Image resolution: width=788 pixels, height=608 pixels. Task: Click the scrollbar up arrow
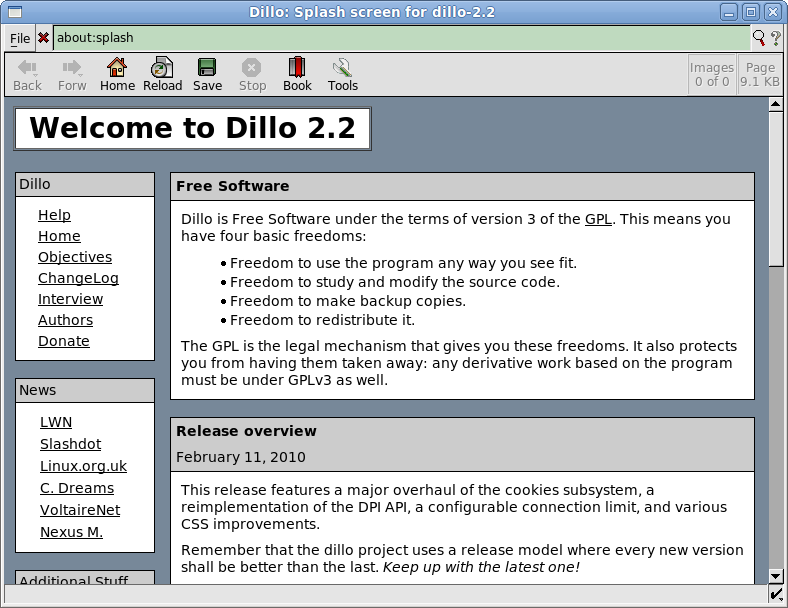pos(775,104)
